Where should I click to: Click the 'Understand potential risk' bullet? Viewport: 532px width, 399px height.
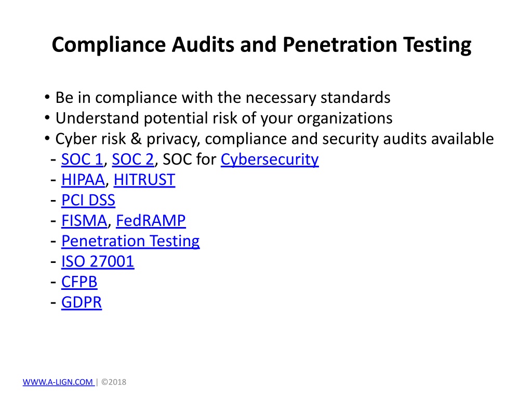[224, 118]
